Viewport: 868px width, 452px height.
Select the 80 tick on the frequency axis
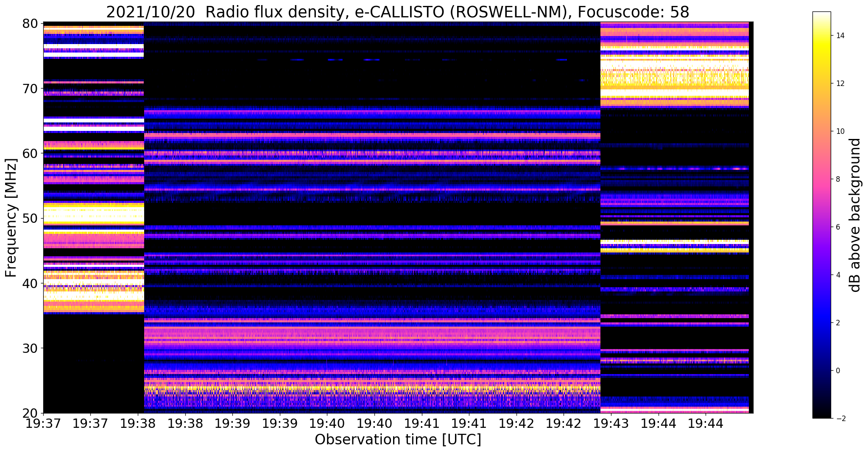coord(30,23)
